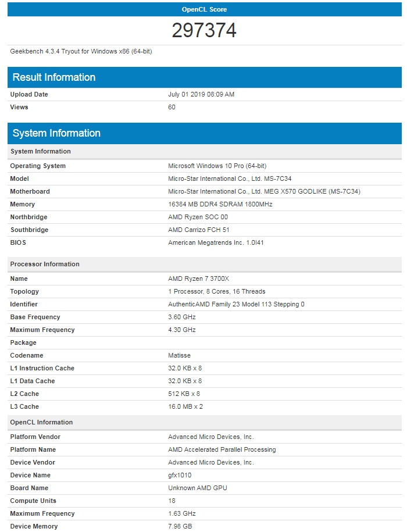Select the AuthenticAMD Family 23 identifier

236,304
